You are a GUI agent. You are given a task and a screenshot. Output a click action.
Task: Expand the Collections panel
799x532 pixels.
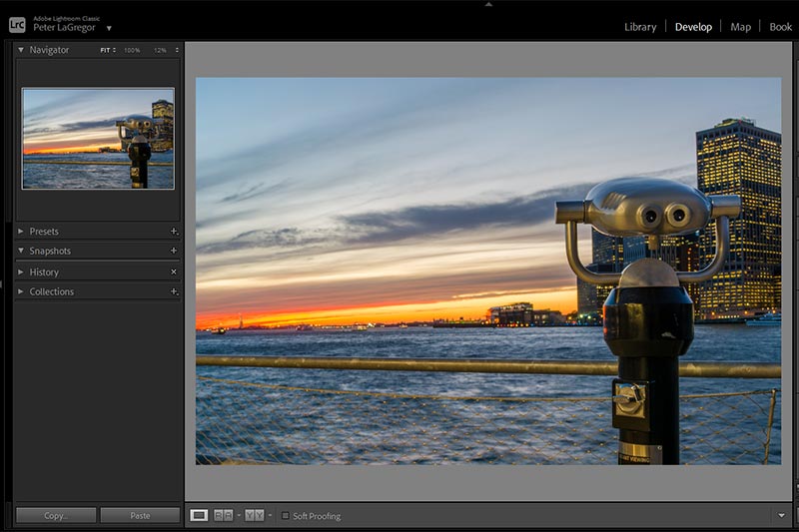[21, 291]
